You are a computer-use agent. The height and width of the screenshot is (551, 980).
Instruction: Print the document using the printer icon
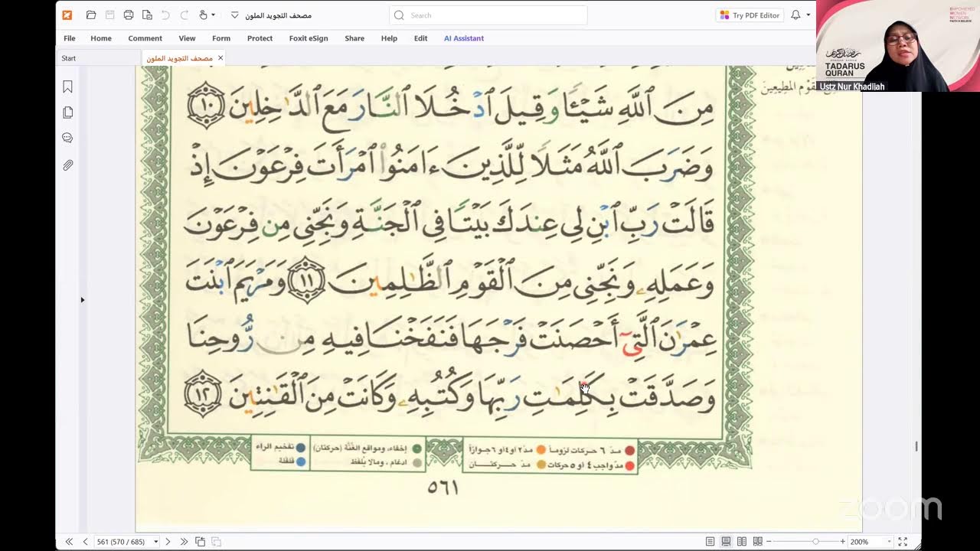tap(129, 15)
